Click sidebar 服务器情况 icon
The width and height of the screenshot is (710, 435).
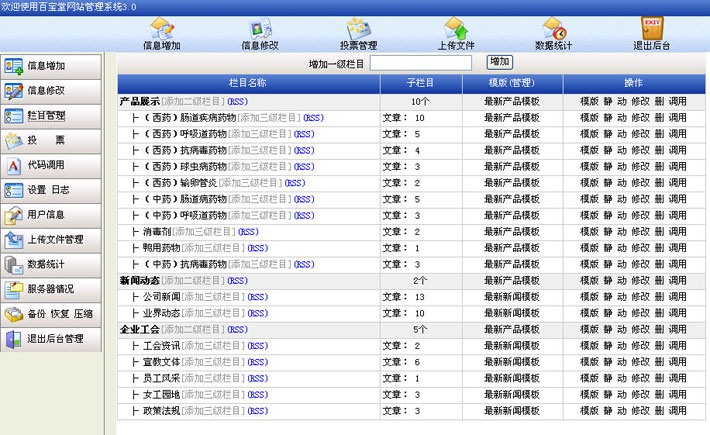[14, 290]
